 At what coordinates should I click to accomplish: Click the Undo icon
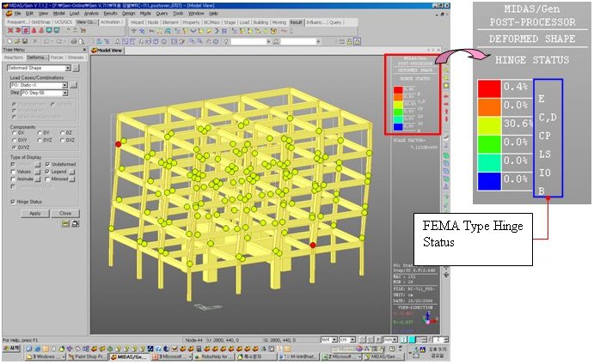[46, 41]
